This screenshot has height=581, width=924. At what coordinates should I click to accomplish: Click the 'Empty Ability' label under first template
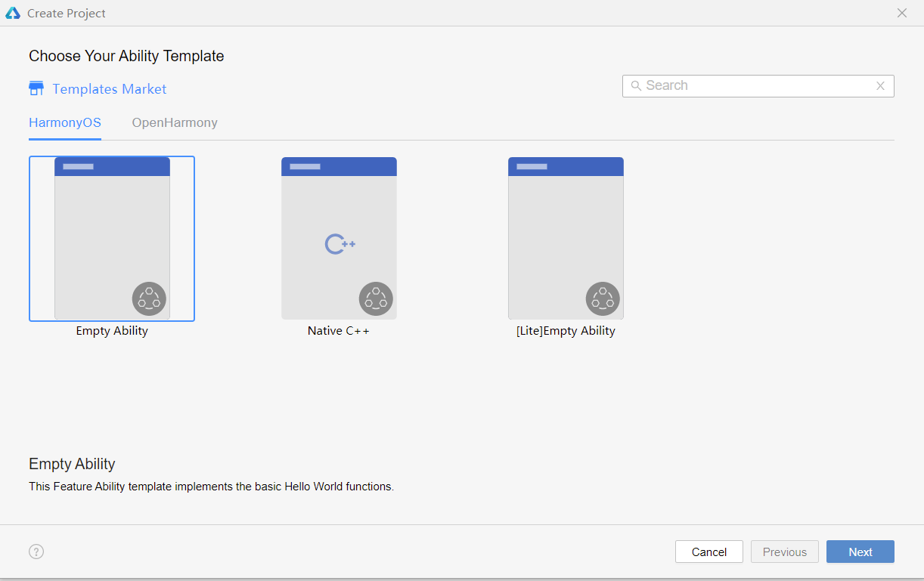coord(112,331)
